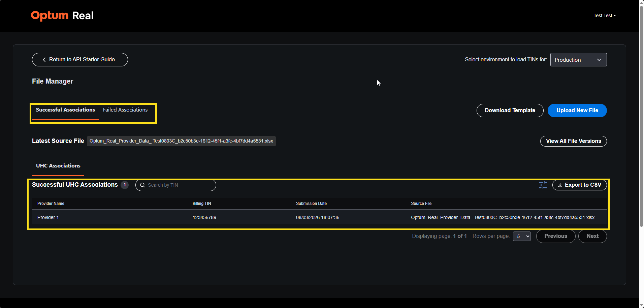The width and height of the screenshot is (644, 308).
Task: Click the Provider Name column header
Action: 51,204
